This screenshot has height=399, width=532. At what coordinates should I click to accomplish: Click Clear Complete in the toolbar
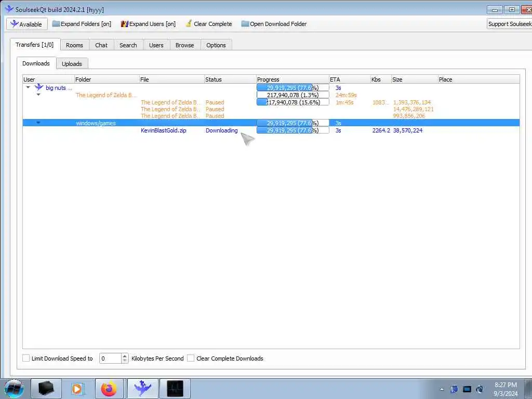209,24
